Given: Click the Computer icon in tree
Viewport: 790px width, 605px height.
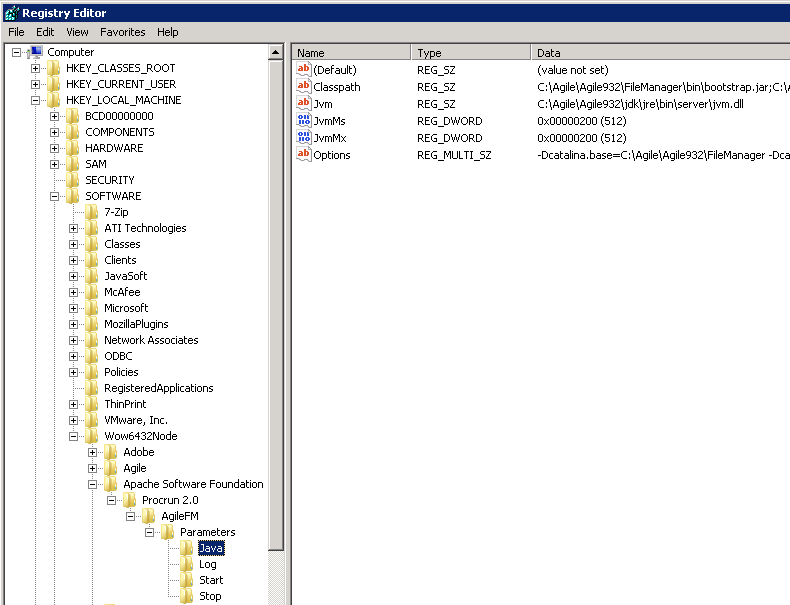Looking at the screenshot, I should click(35, 52).
